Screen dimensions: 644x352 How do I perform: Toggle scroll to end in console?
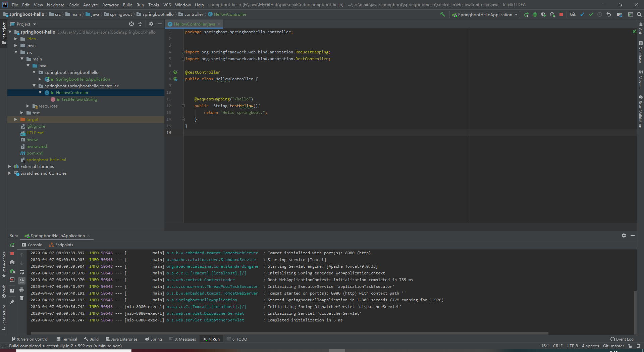[22, 280]
